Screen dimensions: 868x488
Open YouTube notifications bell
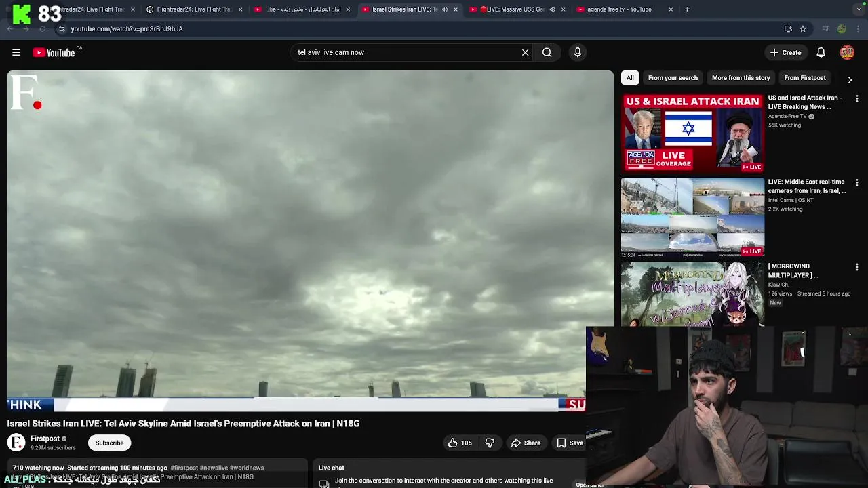coord(821,52)
